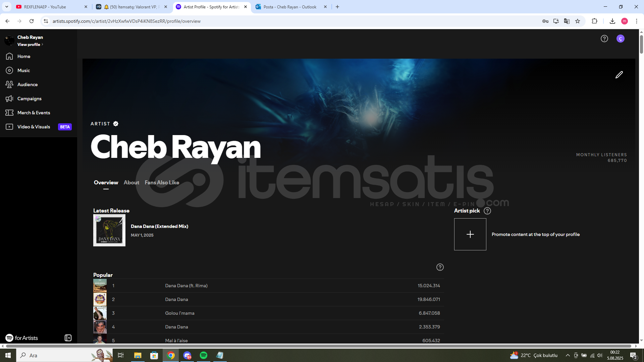Select track Dana Dana (ft. Rima)
Image resolution: width=644 pixels, height=362 pixels.
[186, 286]
